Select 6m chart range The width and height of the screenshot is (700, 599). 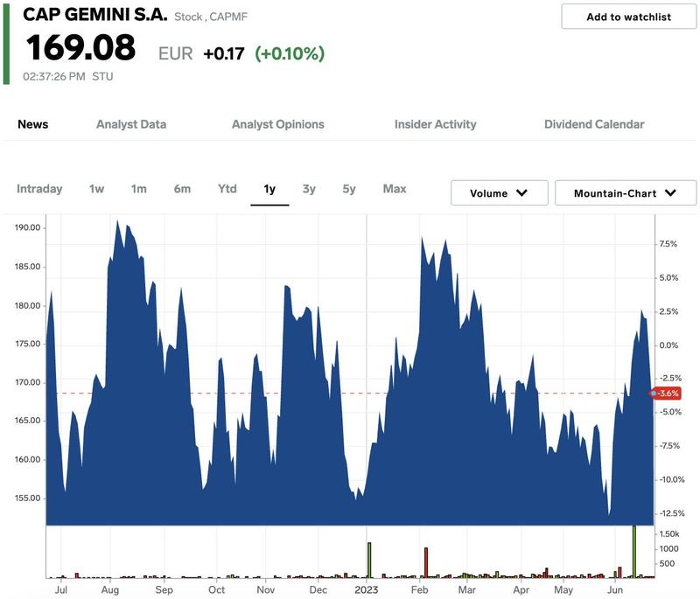point(182,189)
